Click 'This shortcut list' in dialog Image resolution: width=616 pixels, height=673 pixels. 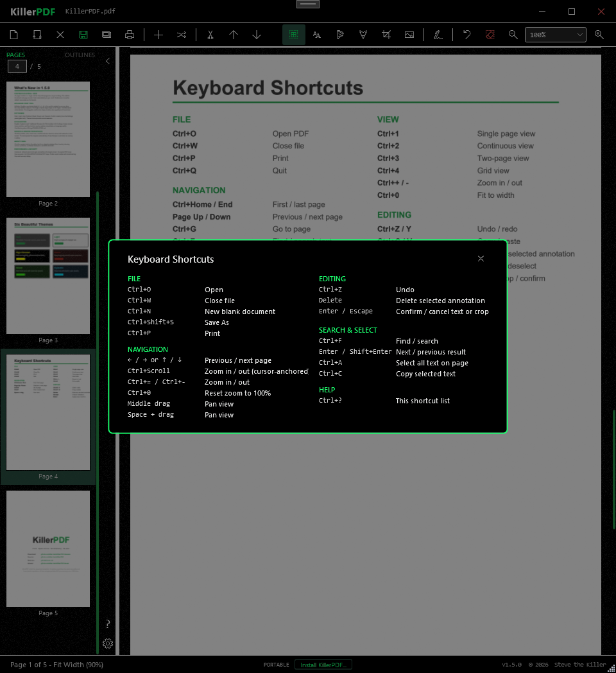[x=422, y=401]
